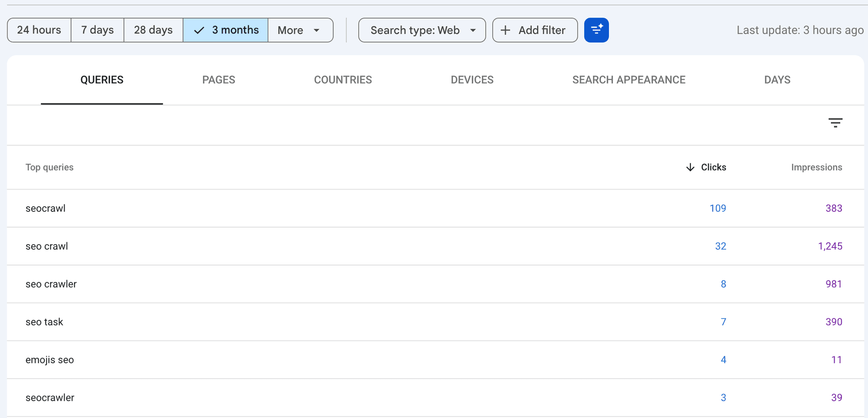Open the table filter rows icon

835,123
